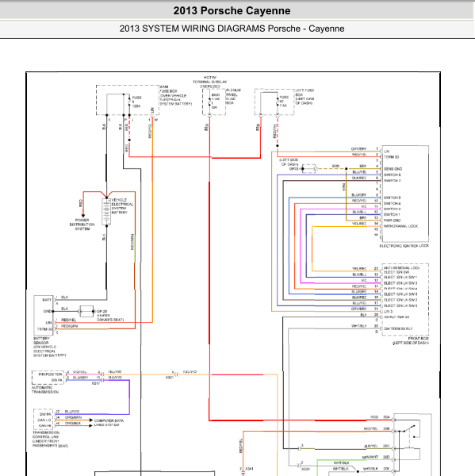
Task: Click the "P/N POSITION" pin label
Action: (x=50, y=374)
